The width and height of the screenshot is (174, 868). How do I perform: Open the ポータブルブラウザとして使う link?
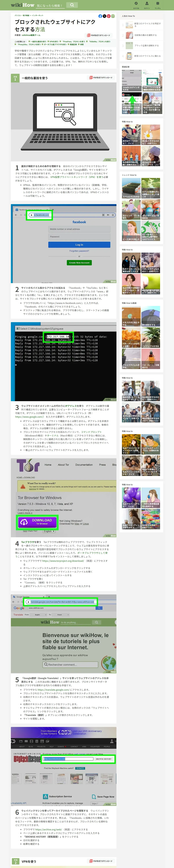tap(93, 553)
